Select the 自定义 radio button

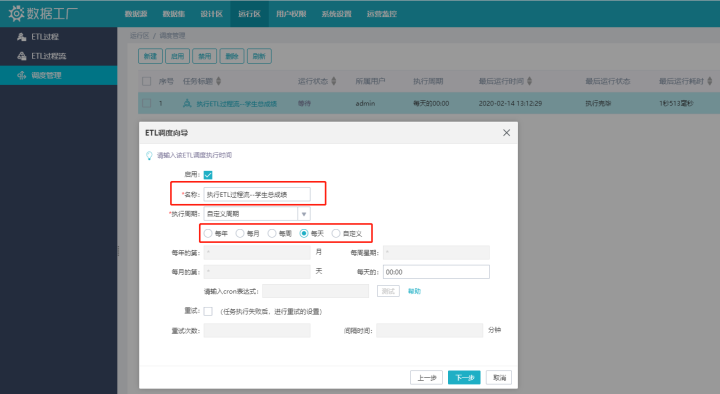point(336,233)
